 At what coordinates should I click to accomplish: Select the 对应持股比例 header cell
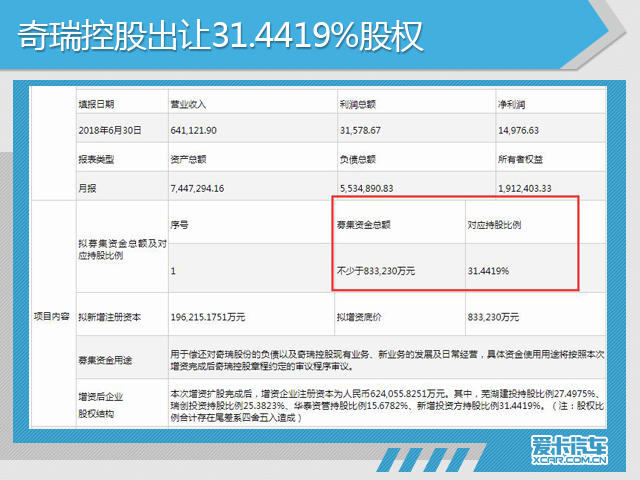[494, 224]
